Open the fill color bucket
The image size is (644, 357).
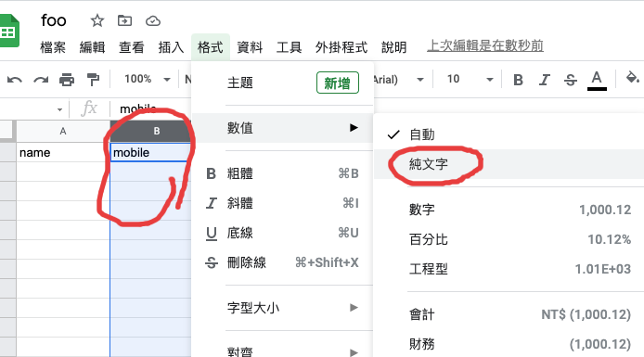(x=632, y=78)
